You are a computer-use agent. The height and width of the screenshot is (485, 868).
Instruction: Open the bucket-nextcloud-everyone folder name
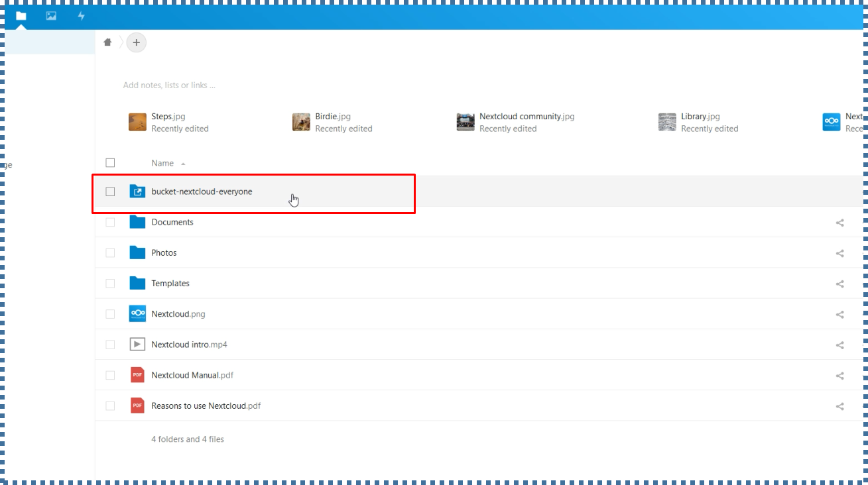coord(202,191)
